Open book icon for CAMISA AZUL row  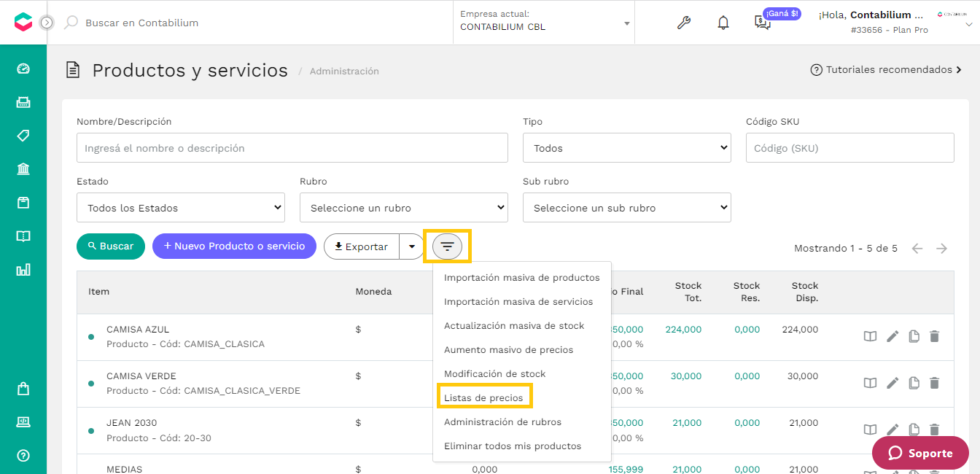coord(870,336)
